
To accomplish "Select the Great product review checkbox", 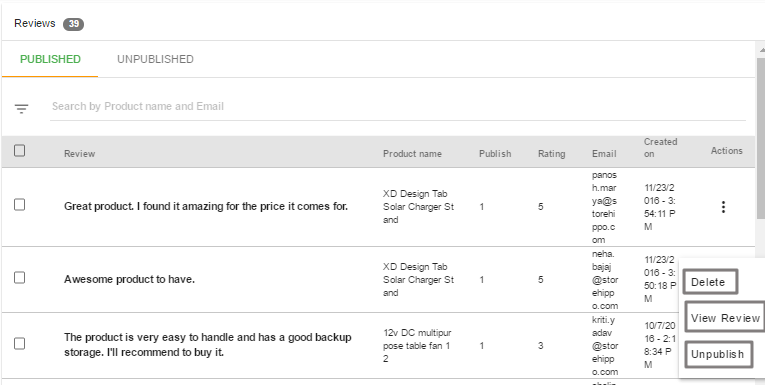I will pos(20,204).
